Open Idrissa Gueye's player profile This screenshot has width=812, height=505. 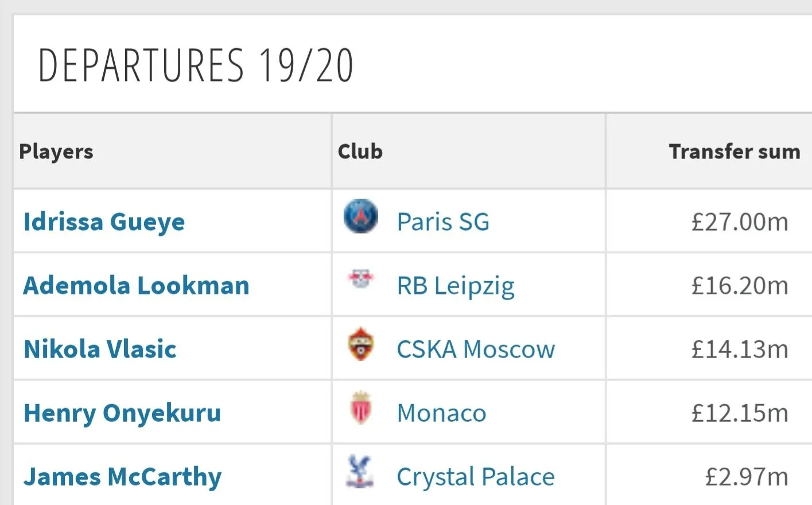(x=104, y=222)
